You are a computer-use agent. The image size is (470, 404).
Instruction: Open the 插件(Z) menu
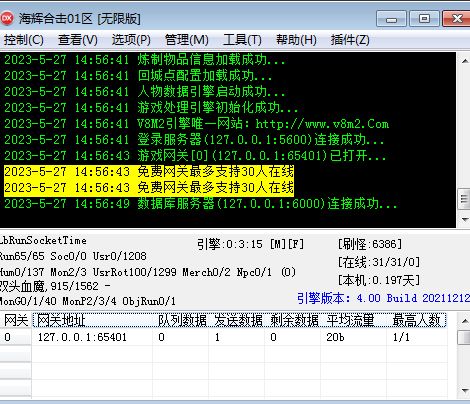click(x=350, y=40)
